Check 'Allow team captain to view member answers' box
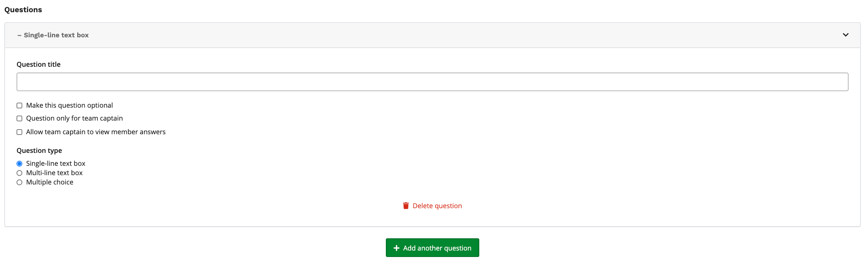Viewport: 868px width, 262px height. tap(19, 132)
